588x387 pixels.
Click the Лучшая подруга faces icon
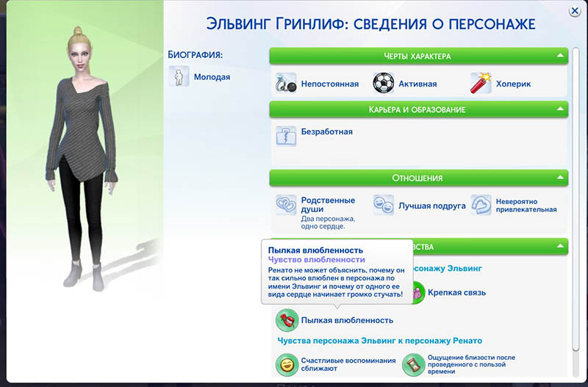(383, 205)
